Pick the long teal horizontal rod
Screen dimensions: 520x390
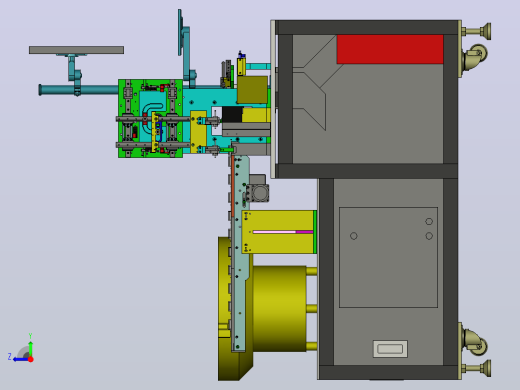79,90
